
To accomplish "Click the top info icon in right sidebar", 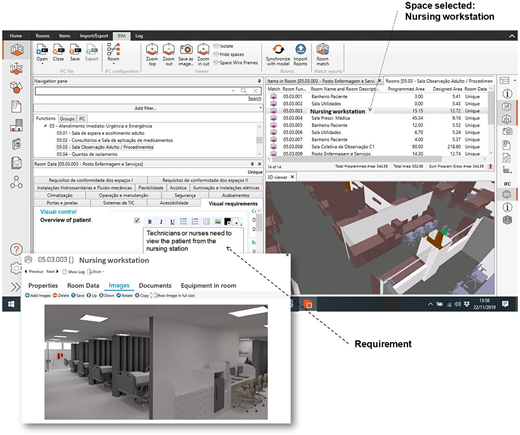I will coord(507,94).
